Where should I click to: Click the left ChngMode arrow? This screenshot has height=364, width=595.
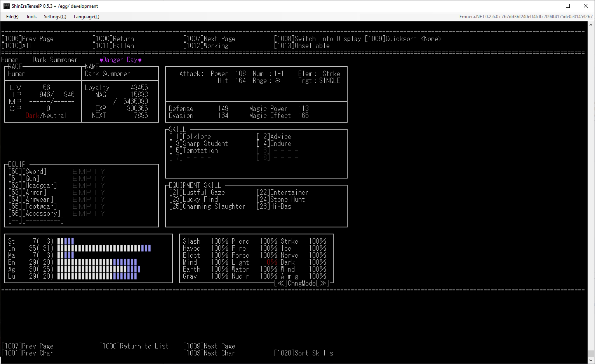[x=281, y=283]
